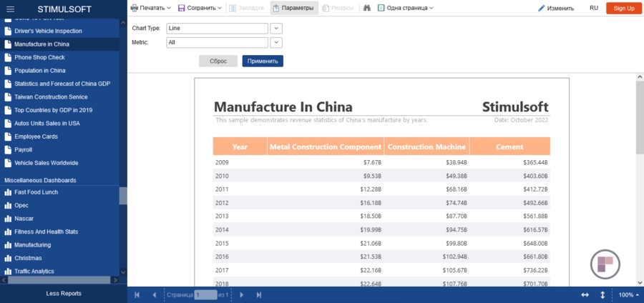Viewport: 644px width, 303px height.
Task: Click the Сброс reset button
Action: pyautogui.click(x=218, y=61)
